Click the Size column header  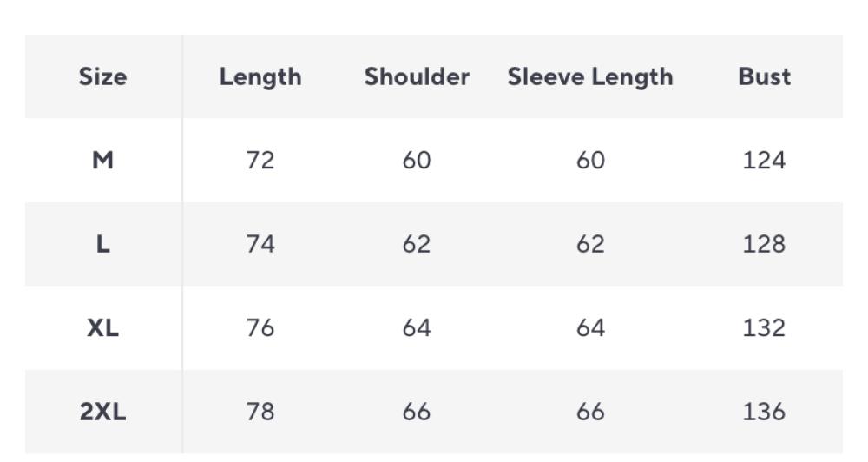pyautogui.click(x=102, y=76)
